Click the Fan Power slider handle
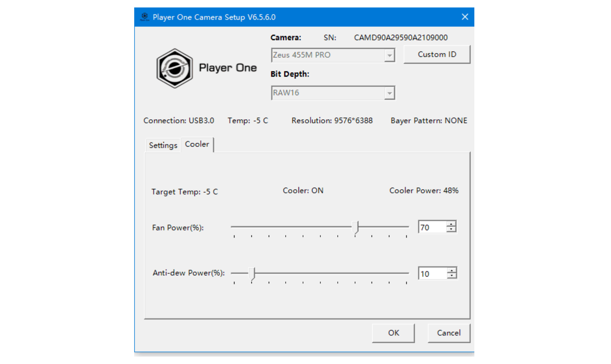This screenshot has width=611, height=364. click(355, 227)
